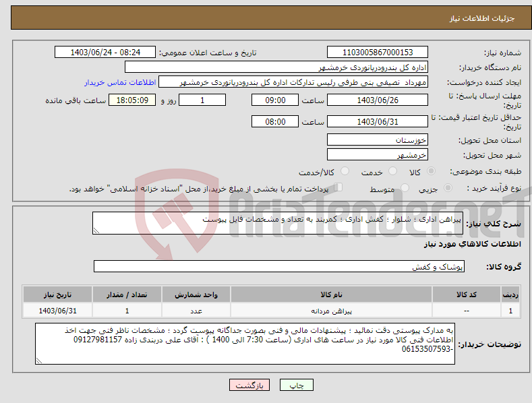Click the request creator name field
532x403 pixels.
pos(293,82)
